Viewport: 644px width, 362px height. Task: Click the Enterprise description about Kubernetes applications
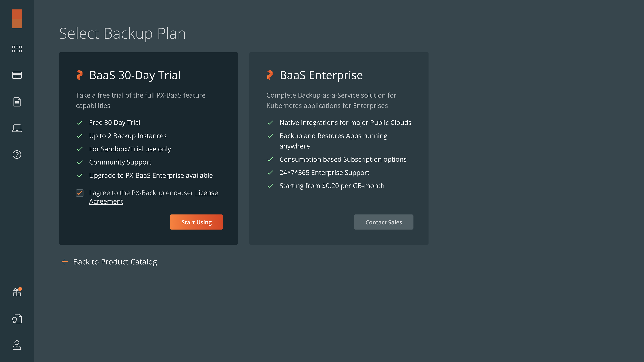pyautogui.click(x=331, y=100)
